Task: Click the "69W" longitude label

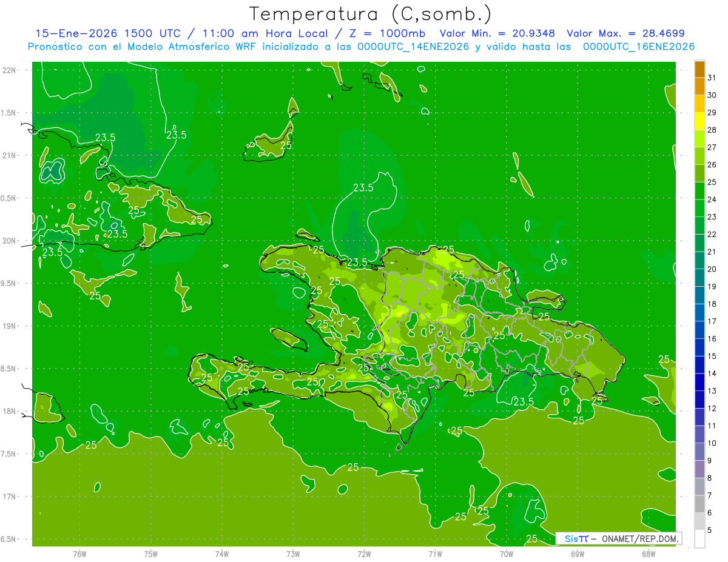Action: point(578,554)
